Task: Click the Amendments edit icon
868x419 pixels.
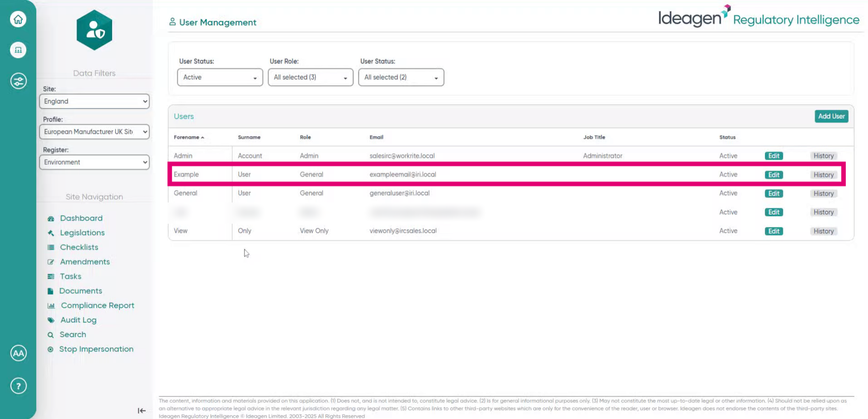Action: pos(51,262)
